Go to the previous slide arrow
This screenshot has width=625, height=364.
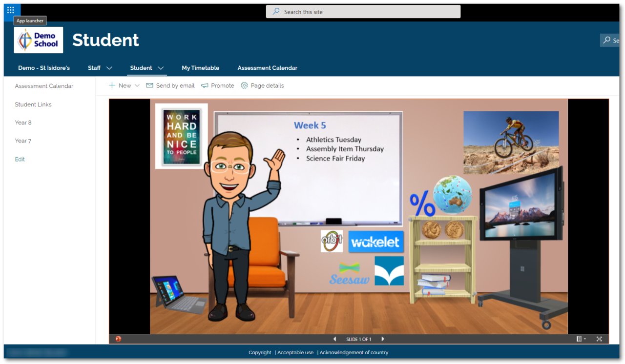334,339
